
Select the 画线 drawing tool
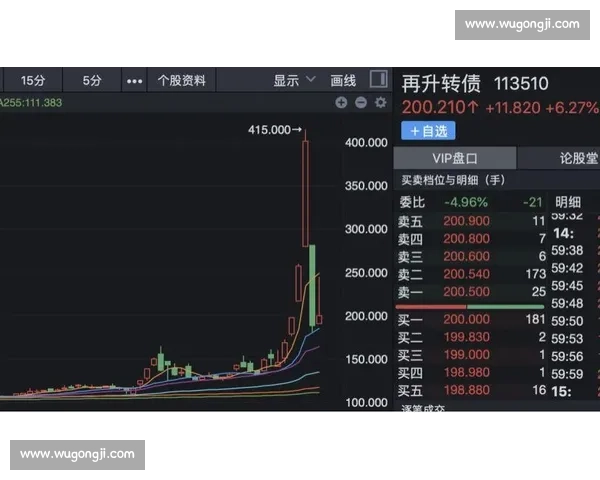click(x=343, y=81)
